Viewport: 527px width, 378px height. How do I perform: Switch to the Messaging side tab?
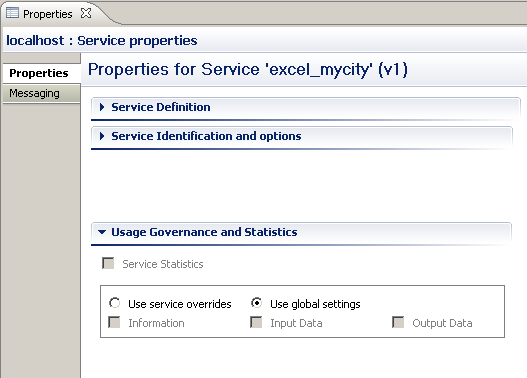(x=34, y=93)
